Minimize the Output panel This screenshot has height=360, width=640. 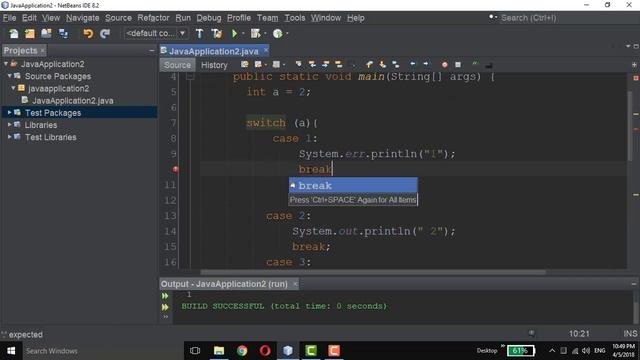[x=633, y=284]
